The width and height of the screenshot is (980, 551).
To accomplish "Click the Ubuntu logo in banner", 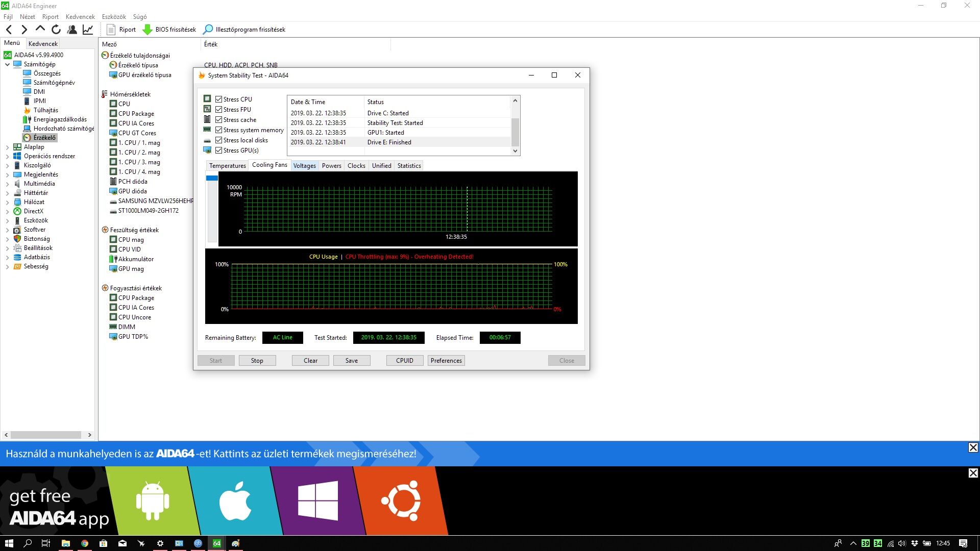I will (x=401, y=500).
